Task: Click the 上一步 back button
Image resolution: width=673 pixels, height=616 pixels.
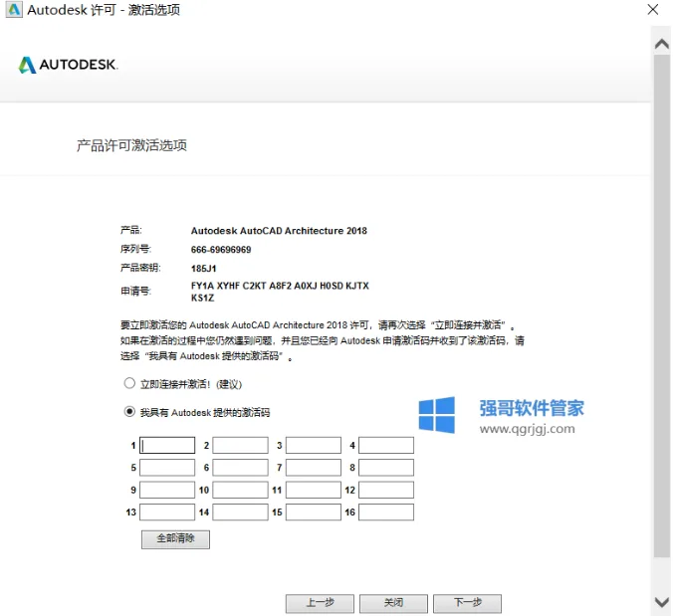Action: coord(320,603)
